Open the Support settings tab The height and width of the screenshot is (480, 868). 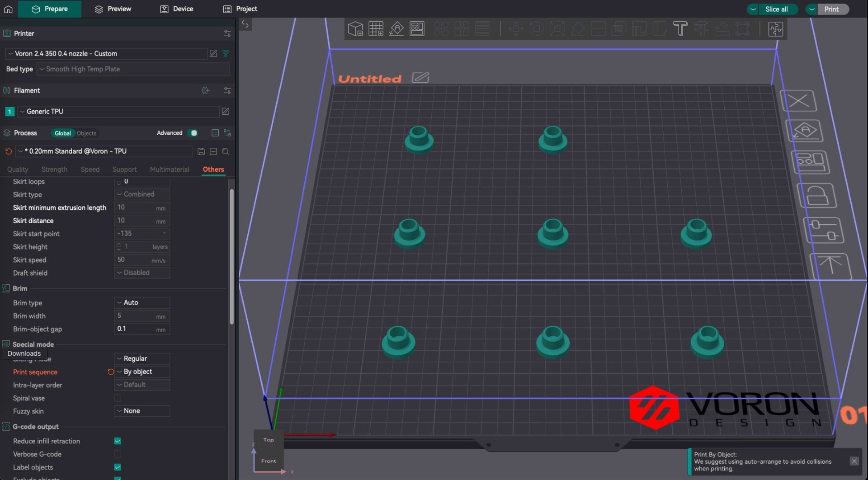124,169
